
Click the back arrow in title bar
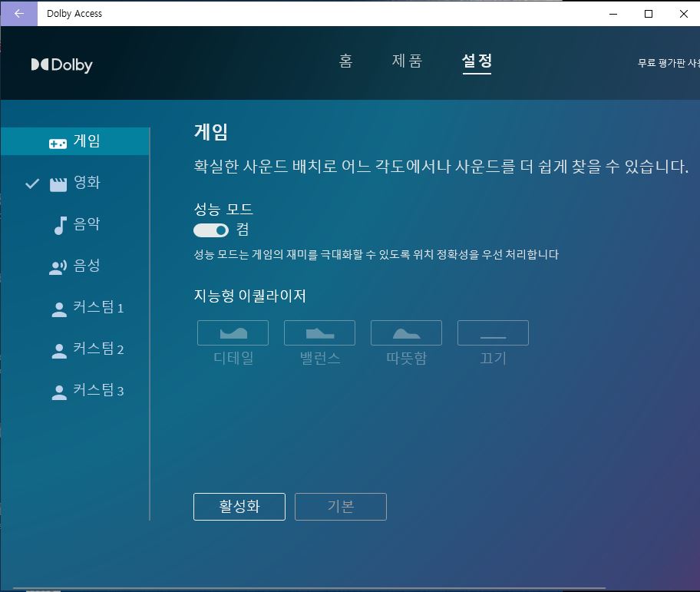[18, 13]
